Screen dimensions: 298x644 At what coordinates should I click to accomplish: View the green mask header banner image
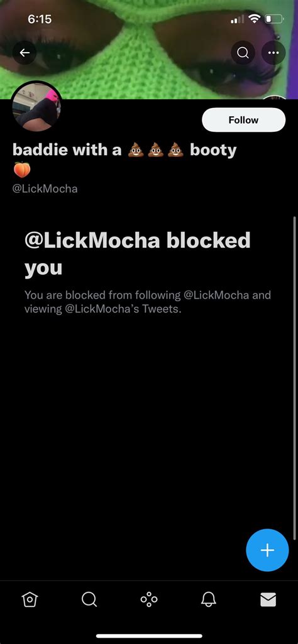tap(149, 50)
